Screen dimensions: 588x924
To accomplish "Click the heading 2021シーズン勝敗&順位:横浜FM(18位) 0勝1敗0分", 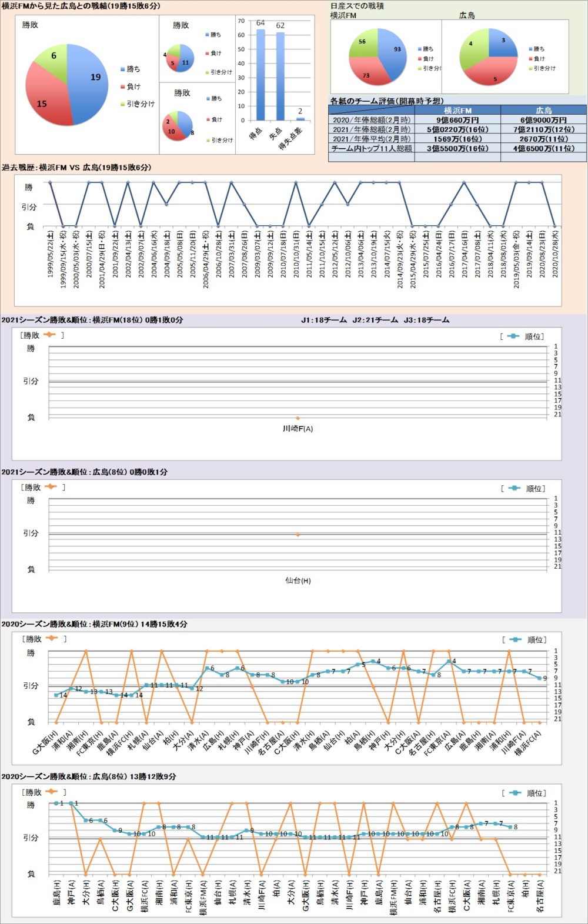I will (x=92, y=320).
